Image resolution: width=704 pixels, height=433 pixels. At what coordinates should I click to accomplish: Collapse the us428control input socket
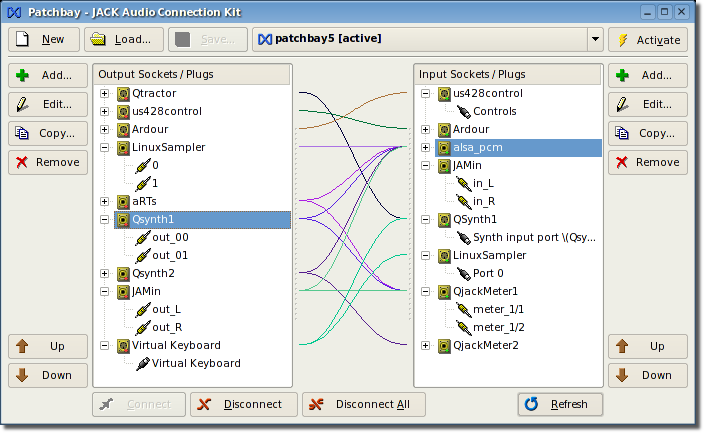425,93
